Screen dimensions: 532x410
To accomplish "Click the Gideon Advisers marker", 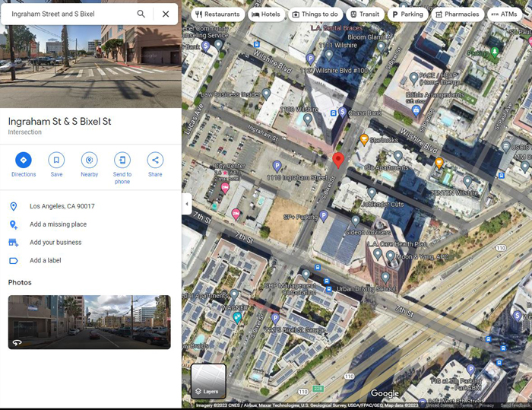I will coord(355,221).
